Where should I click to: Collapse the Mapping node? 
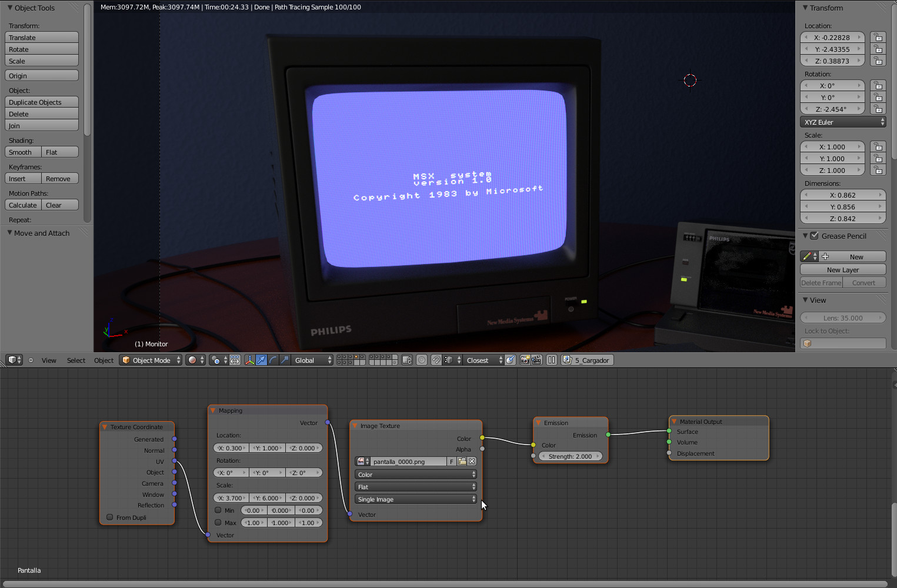pos(213,410)
